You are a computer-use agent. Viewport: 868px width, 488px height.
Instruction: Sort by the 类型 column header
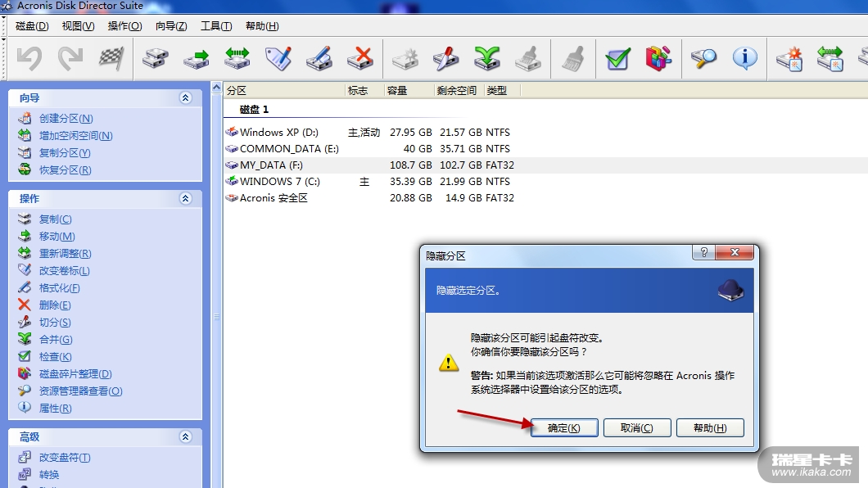(503, 90)
